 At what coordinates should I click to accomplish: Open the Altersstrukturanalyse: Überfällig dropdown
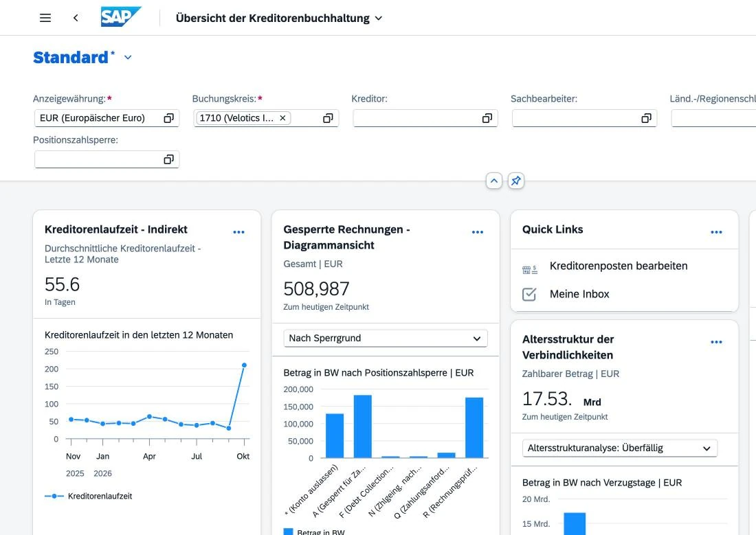[619, 448]
